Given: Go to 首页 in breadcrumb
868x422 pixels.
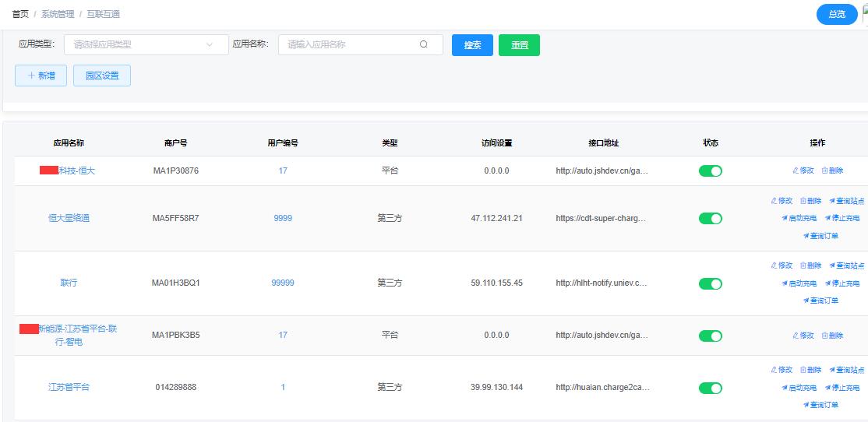Looking at the screenshot, I should (x=20, y=14).
